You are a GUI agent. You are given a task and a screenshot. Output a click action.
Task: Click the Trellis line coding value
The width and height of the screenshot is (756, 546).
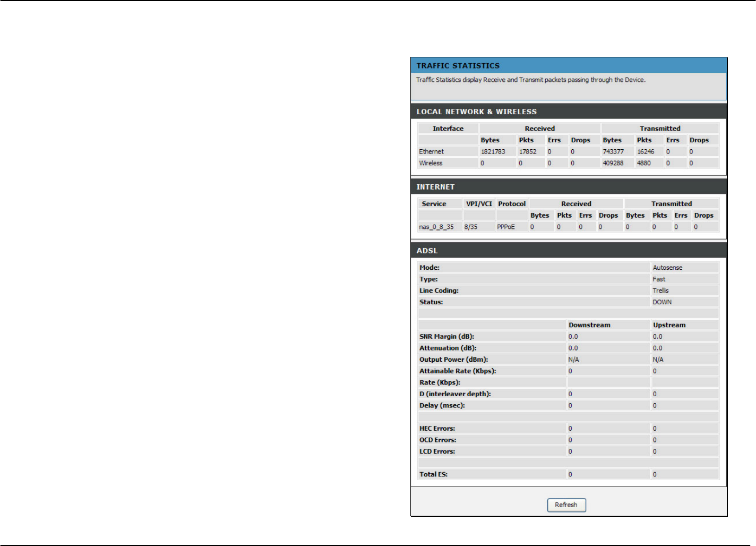pyautogui.click(x=660, y=291)
